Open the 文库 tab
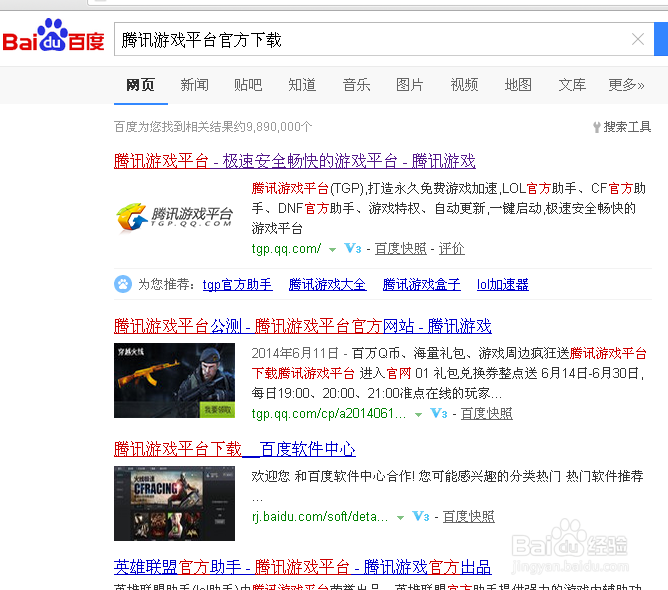The width and height of the screenshot is (668, 590). [x=572, y=85]
